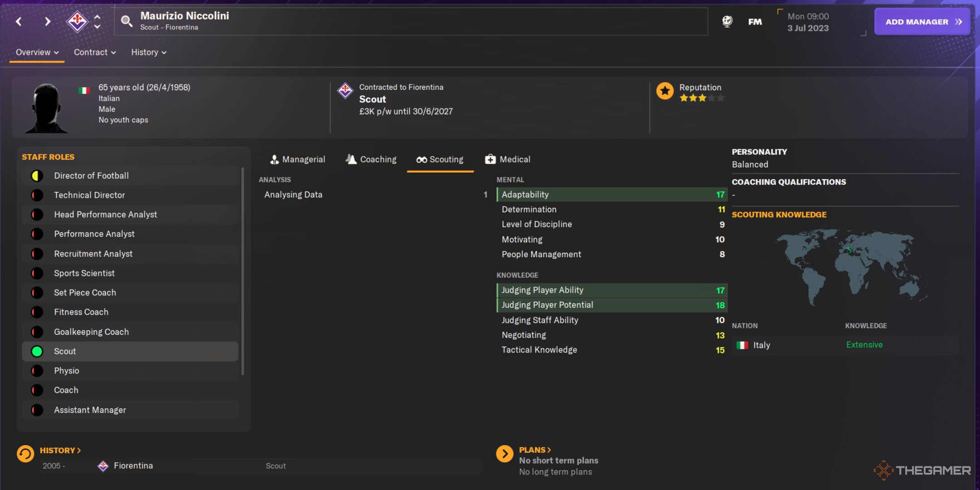The height and width of the screenshot is (490, 980).
Task: Go forward with the right arrow
Action: 47,21
